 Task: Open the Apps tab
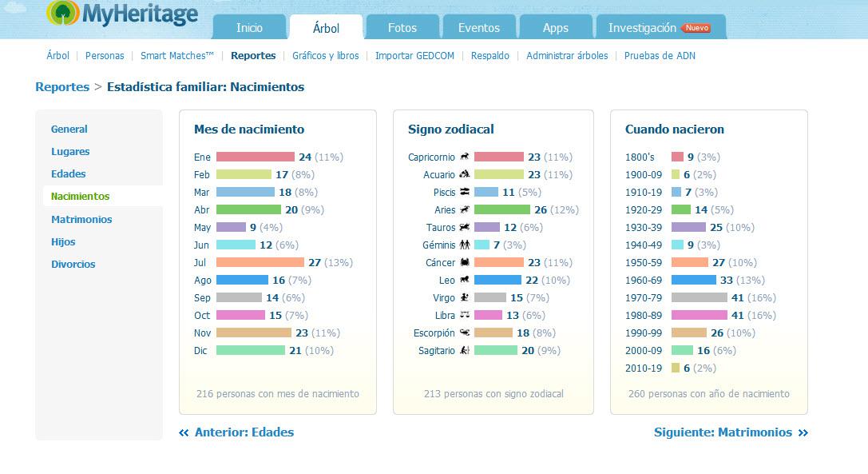coord(555,27)
